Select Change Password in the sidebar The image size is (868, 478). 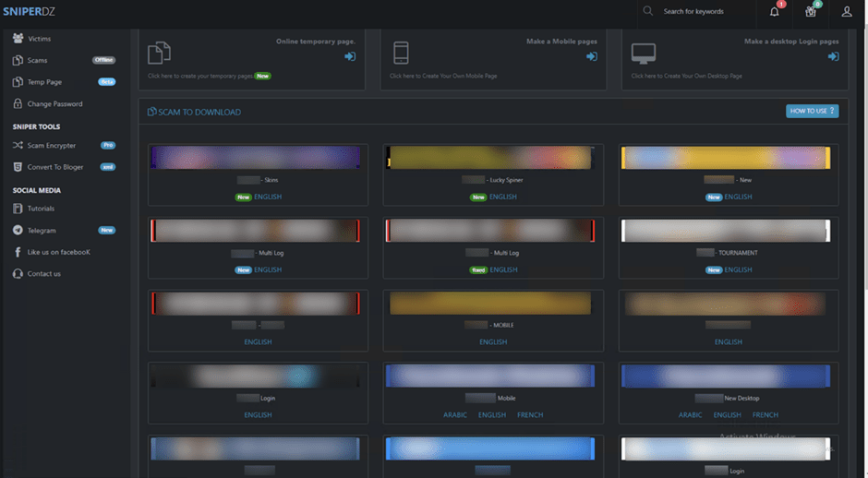[54, 104]
